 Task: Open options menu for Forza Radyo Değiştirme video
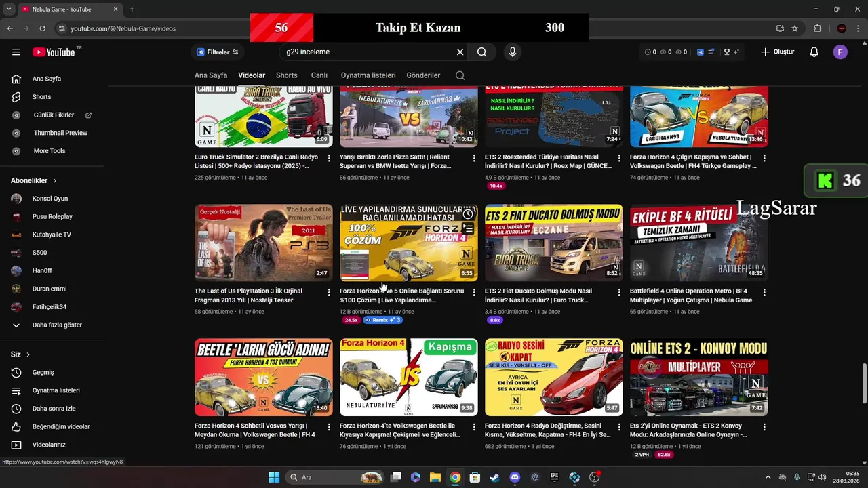click(619, 427)
